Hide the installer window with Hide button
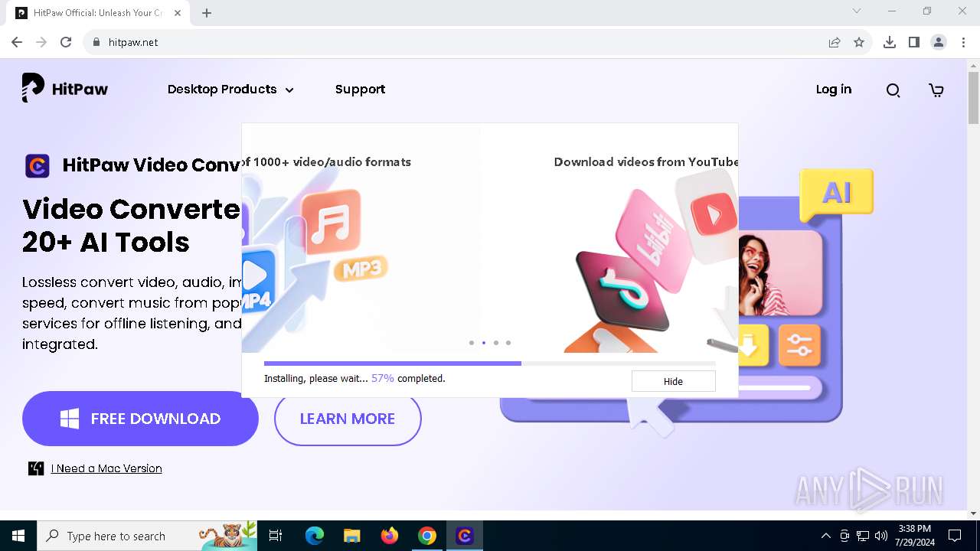This screenshot has width=980, height=551. (673, 381)
